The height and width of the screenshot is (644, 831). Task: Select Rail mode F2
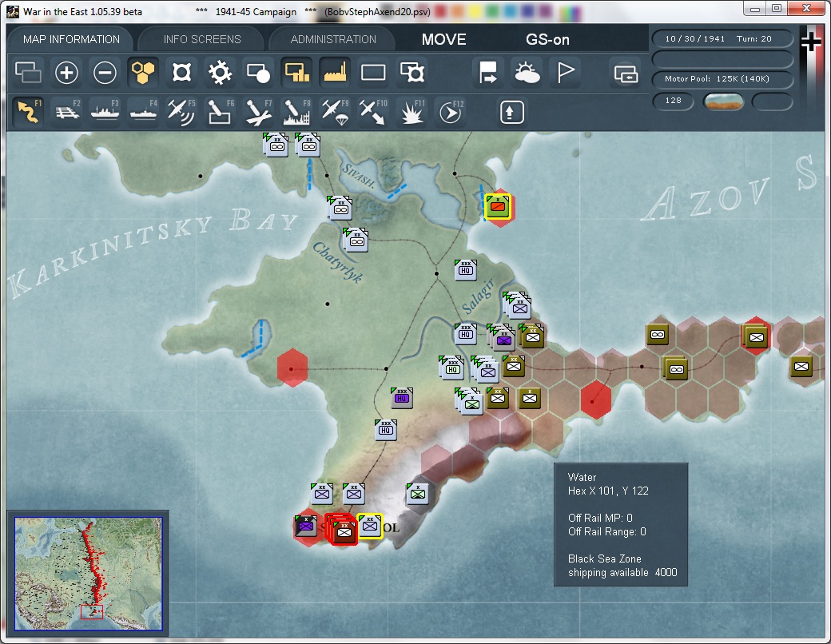tap(66, 112)
